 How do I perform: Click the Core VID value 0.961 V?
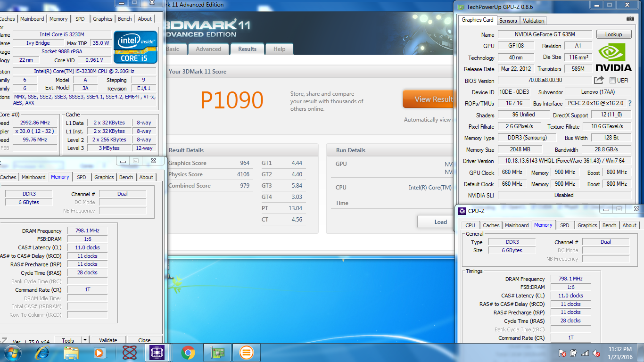95,60
